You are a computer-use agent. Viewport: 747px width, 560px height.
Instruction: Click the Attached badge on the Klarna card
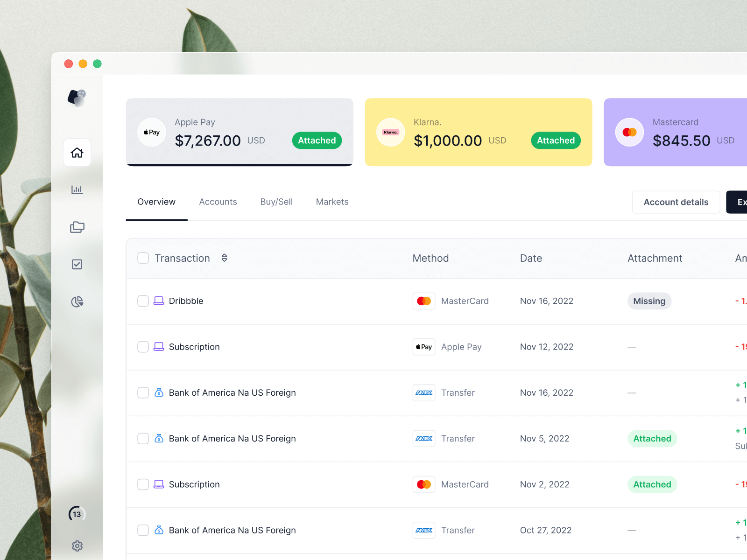click(556, 140)
